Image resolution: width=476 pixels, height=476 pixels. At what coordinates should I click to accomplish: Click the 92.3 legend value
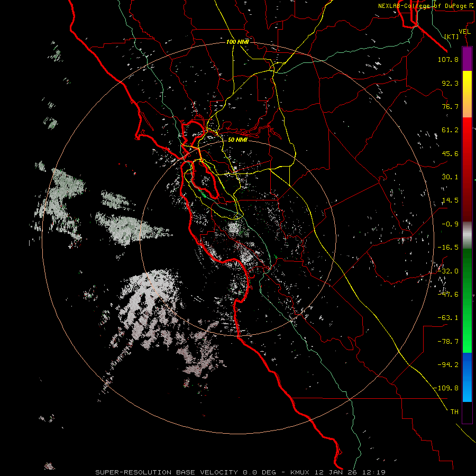pyautogui.click(x=450, y=83)
